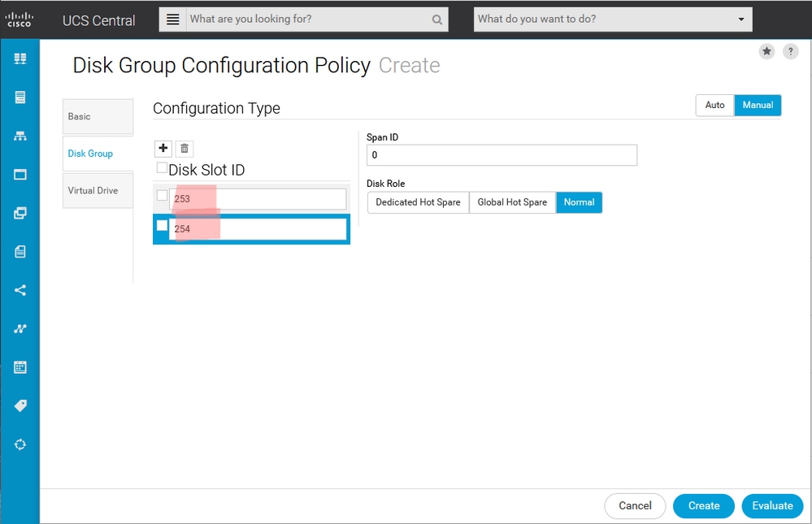The height and width of the screenshot is (524, 812).
Task: Click the UCS Central title
Action: [x=99, y=20]
